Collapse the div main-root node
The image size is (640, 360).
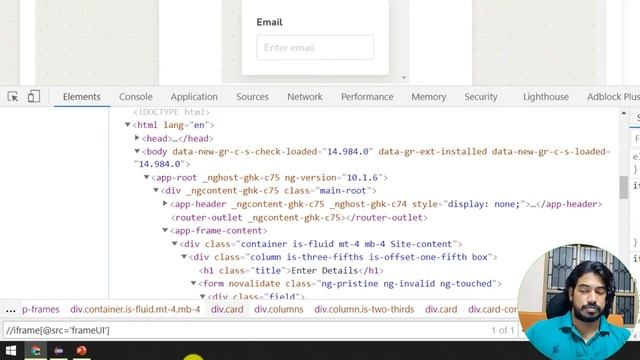point(156,190)
